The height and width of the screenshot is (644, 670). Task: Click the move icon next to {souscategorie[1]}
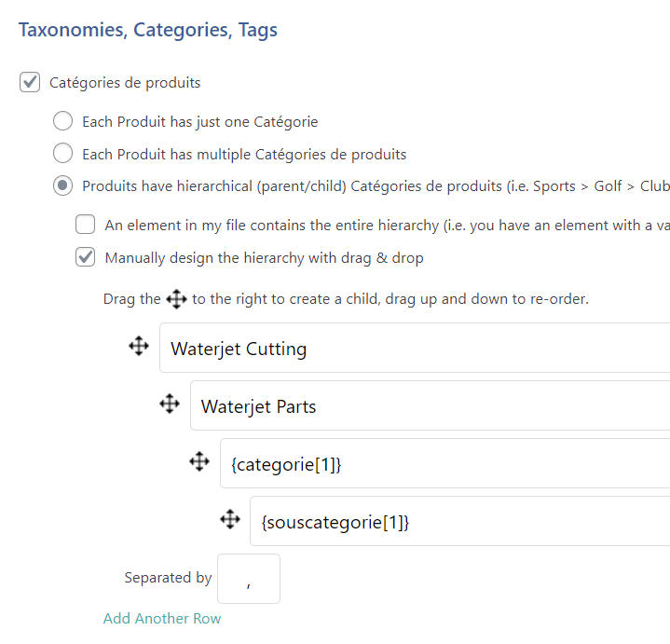pos(230,520)
